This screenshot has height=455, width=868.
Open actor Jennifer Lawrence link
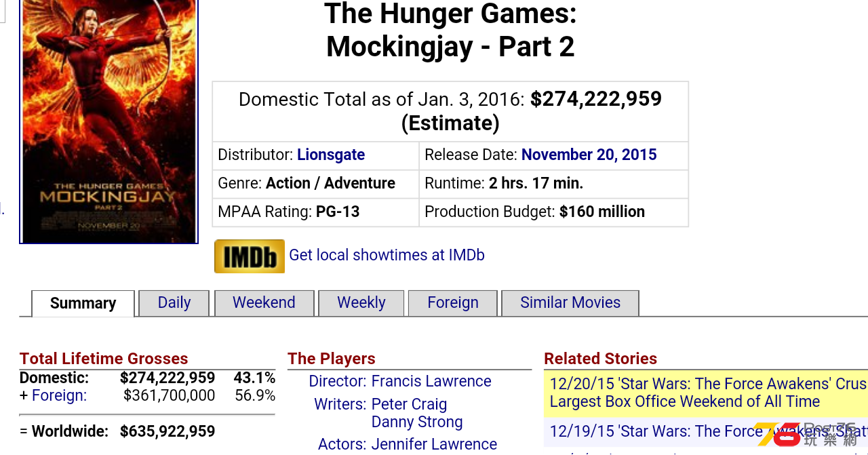tap(434, 444)
